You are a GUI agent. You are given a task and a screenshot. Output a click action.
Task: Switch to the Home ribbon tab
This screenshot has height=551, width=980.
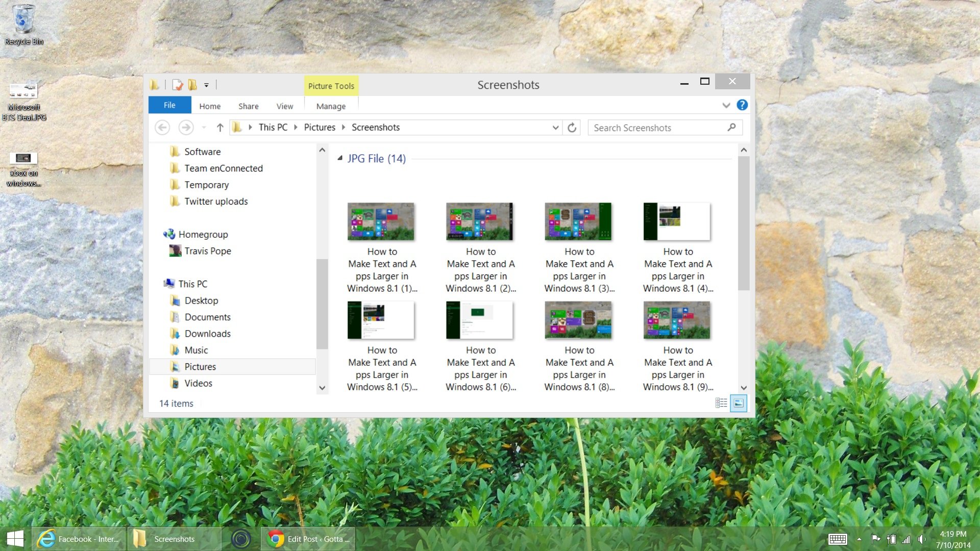tap(210, 106)
